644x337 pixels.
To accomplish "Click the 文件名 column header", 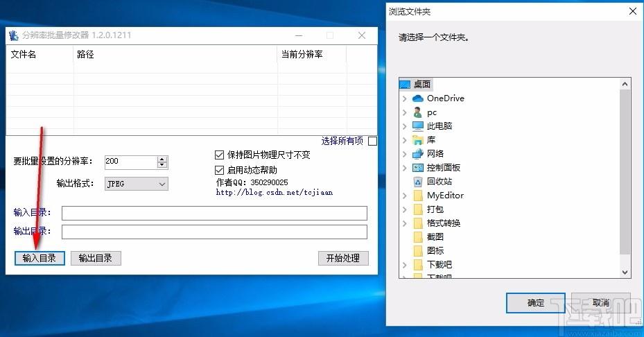I will (x=40, y=54).
